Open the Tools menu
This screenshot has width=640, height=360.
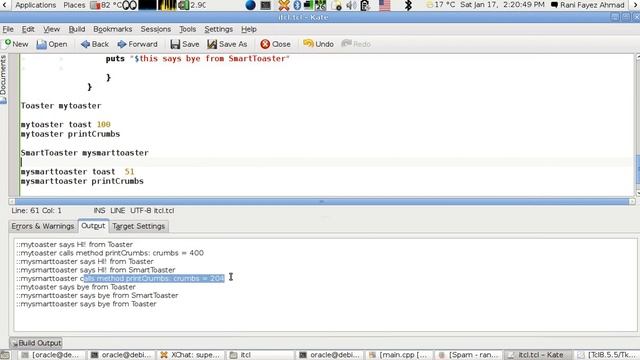pos(187,29)
